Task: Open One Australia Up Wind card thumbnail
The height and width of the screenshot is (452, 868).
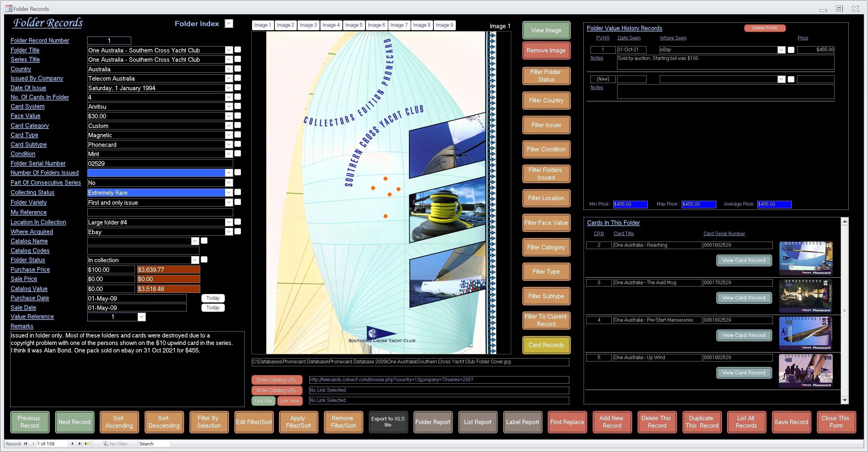Action: [805, 371]
